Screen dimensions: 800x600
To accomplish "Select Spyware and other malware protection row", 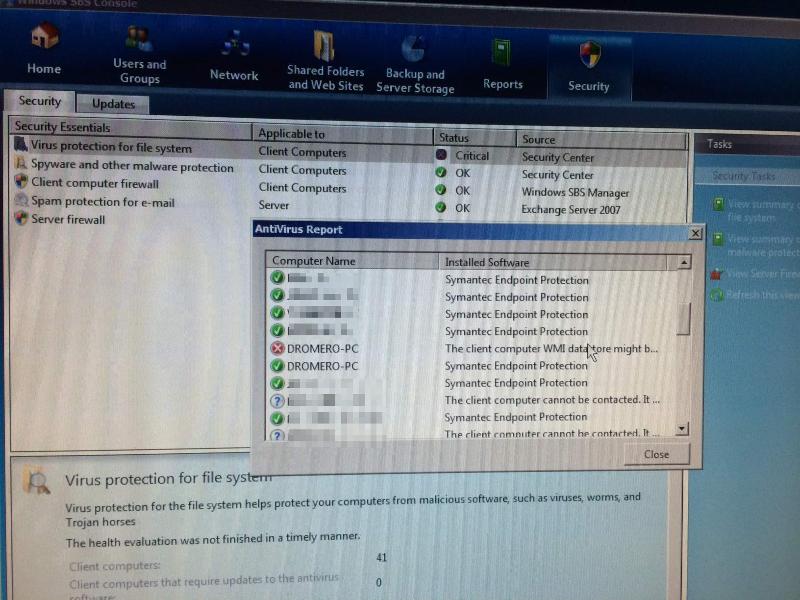I will 349,169.
